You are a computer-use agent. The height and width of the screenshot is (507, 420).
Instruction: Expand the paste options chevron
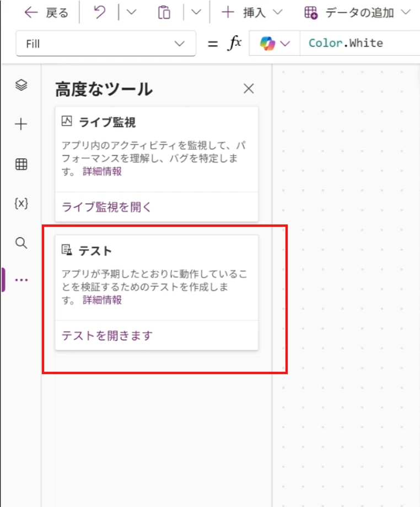(x=196, y=13)
